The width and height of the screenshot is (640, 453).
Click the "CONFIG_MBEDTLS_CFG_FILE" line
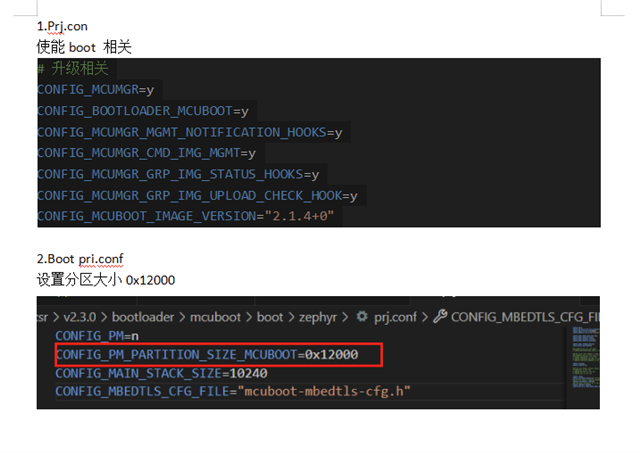point(233,391)
